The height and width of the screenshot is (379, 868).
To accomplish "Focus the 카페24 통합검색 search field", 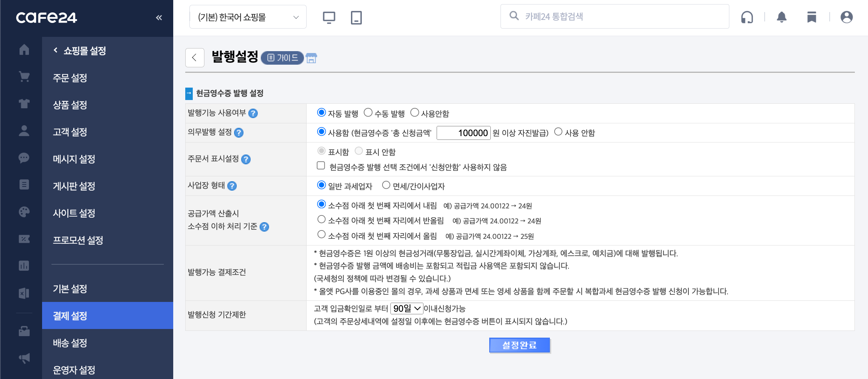I will 615,17.
